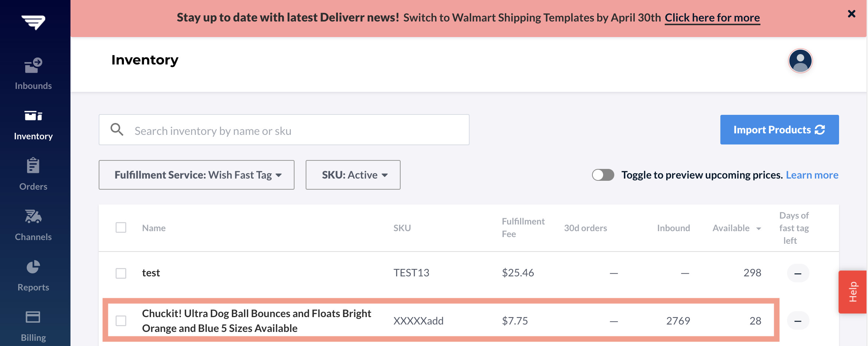868x346 pixels.
Task: Click the Inventory boxes icon in sidebar
Action: (33, 116)
